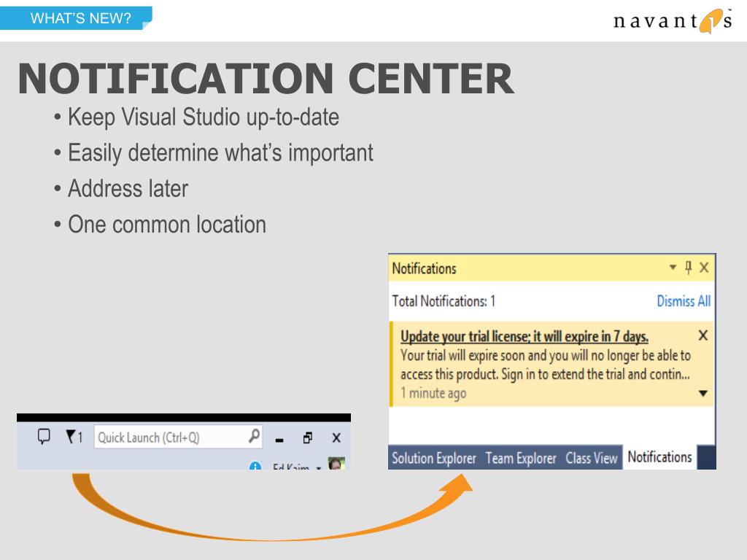747x560 pixels.
Task: Click the Total Notifications: 1 text
Action: click(444, 301)
